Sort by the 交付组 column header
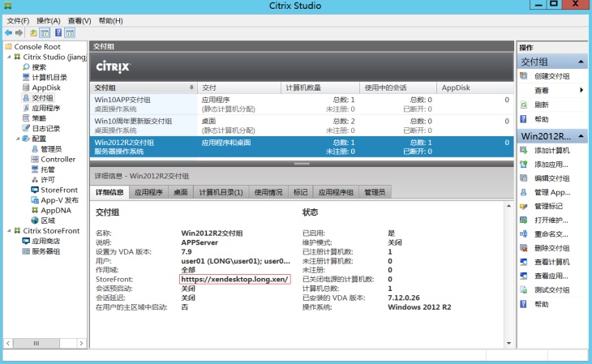Screen dimensions: 592x364 (x=144, y=88)
